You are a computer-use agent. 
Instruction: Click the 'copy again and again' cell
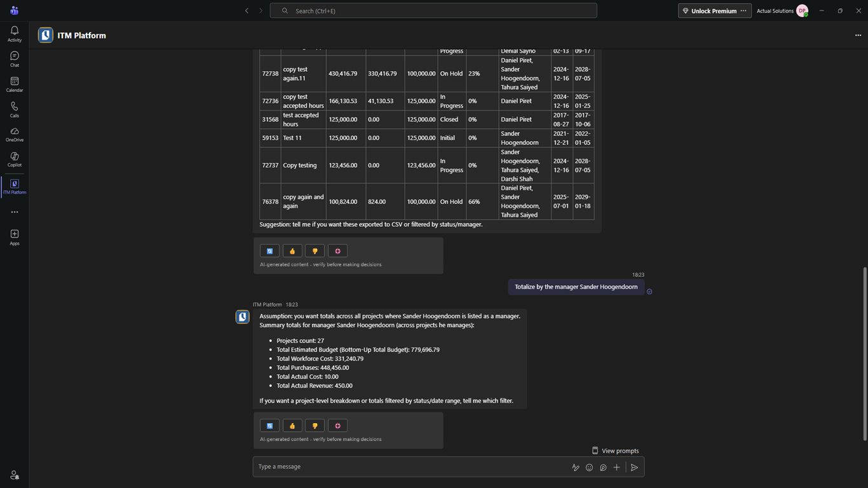[x=303, y=201]
